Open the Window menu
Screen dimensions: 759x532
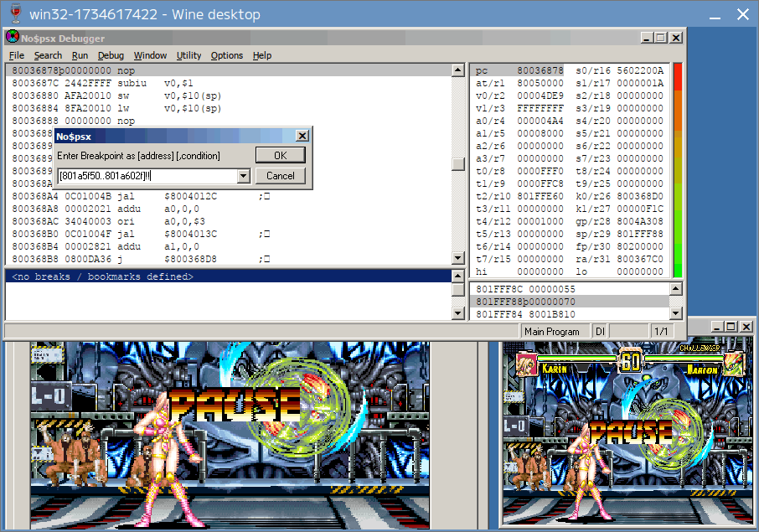coord(150,55)
